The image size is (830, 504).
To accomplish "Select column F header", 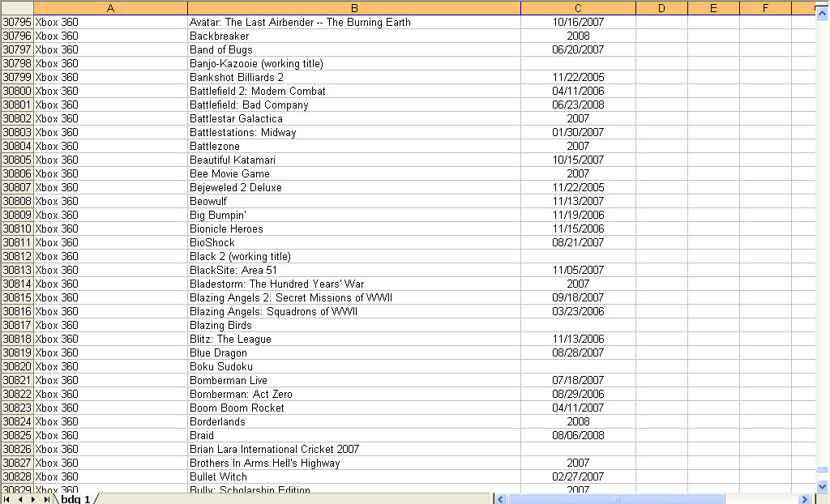I will click(x=765, y=8).
